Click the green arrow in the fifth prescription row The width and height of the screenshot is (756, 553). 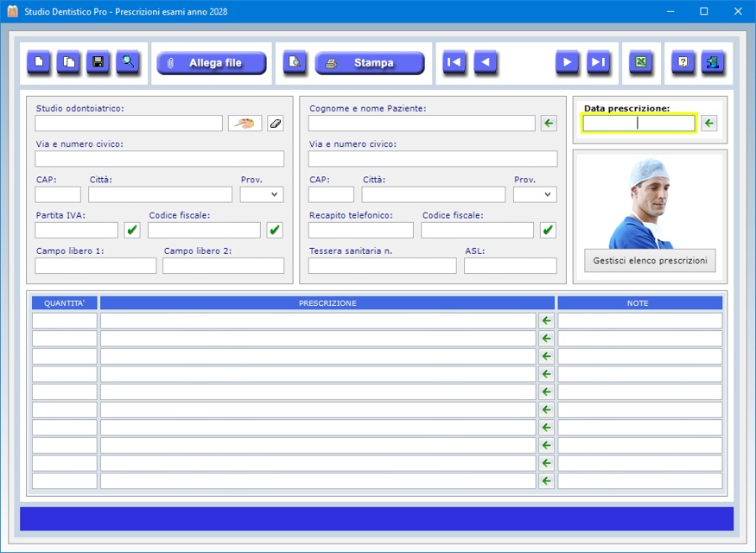[x=546, y=392]
